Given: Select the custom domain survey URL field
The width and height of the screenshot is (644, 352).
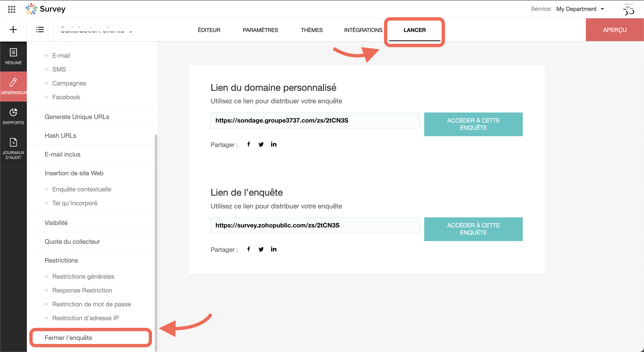Looking at the screenshot, I should 315,121.
